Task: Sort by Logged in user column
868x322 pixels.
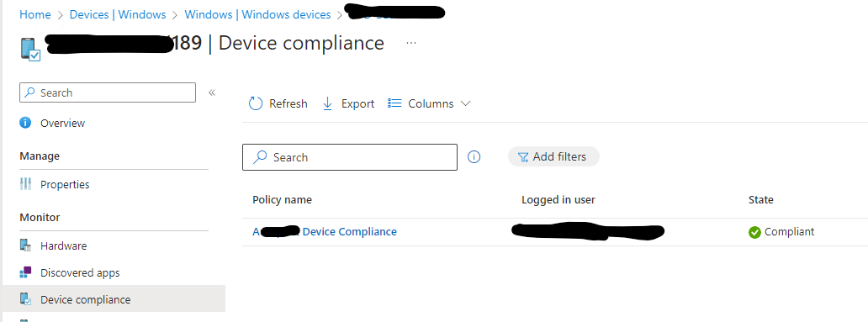Action: (x=558, y=200)
